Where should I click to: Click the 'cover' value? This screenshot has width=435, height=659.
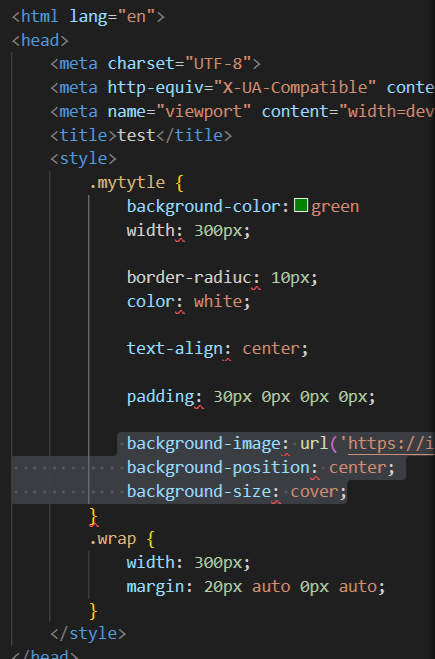click(314, 492)
